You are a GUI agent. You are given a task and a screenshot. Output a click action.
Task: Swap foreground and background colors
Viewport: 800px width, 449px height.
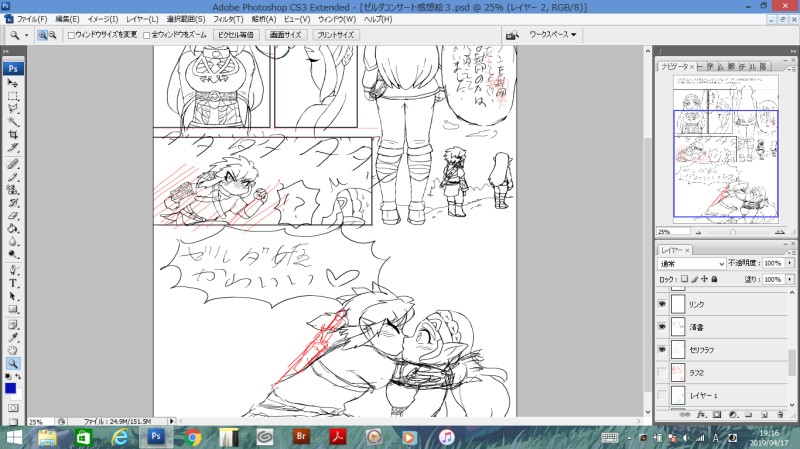tap(18, 377)
